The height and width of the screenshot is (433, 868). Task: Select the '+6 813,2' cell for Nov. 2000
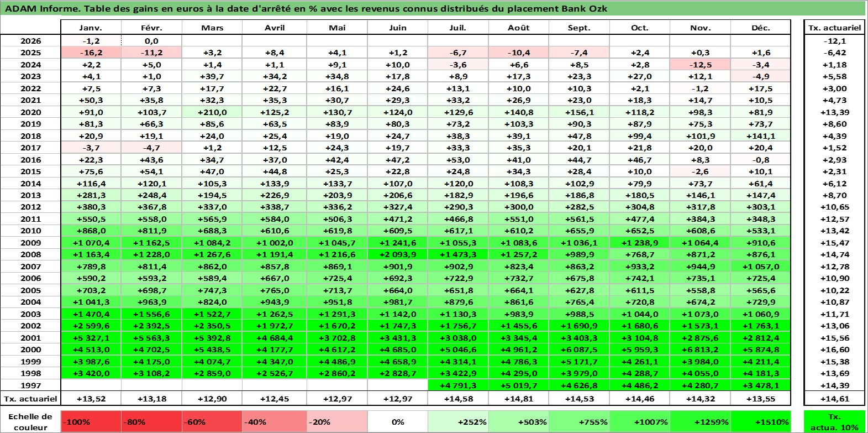(x=700, y=349)
